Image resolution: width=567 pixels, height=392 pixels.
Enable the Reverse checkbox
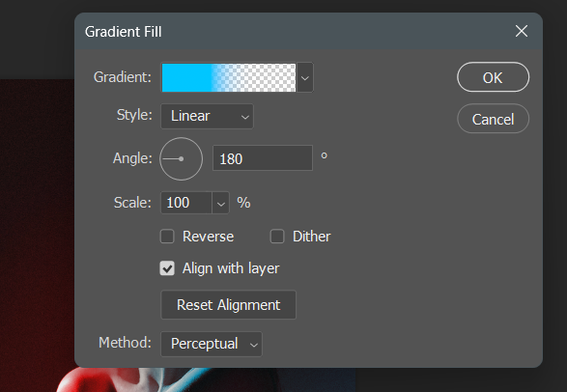tap(167, 237)
